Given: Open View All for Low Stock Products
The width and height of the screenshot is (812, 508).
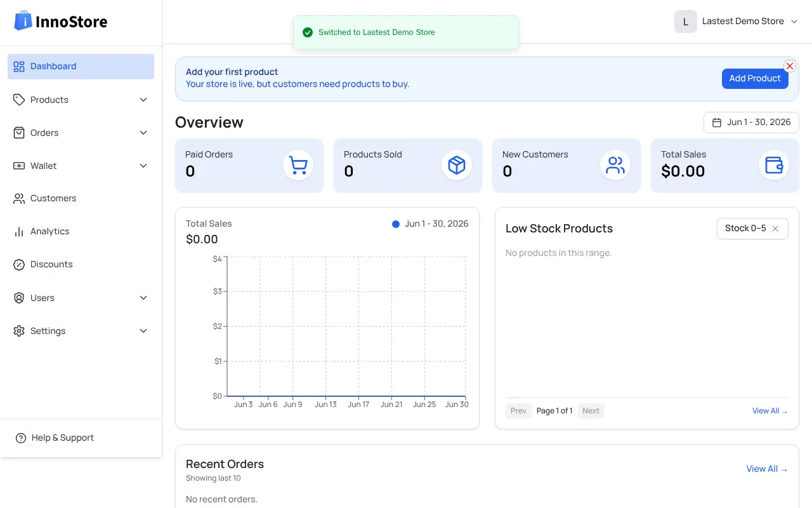Looking at the screenshot, I should 770,411.
